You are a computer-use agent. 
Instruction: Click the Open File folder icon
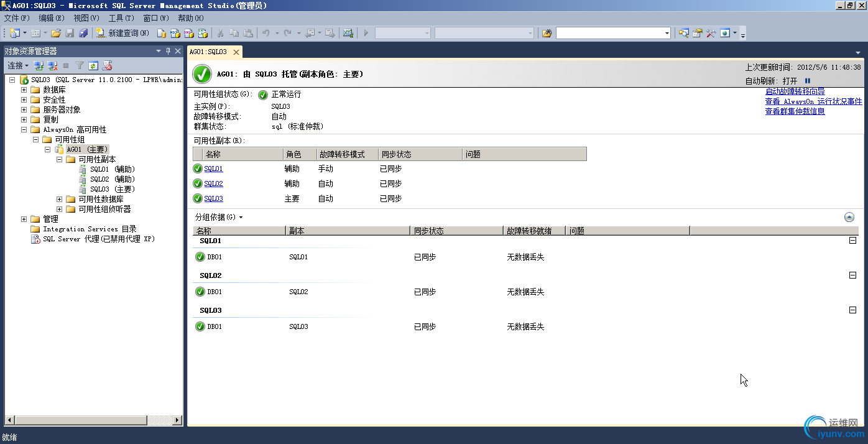pos(56,33)
